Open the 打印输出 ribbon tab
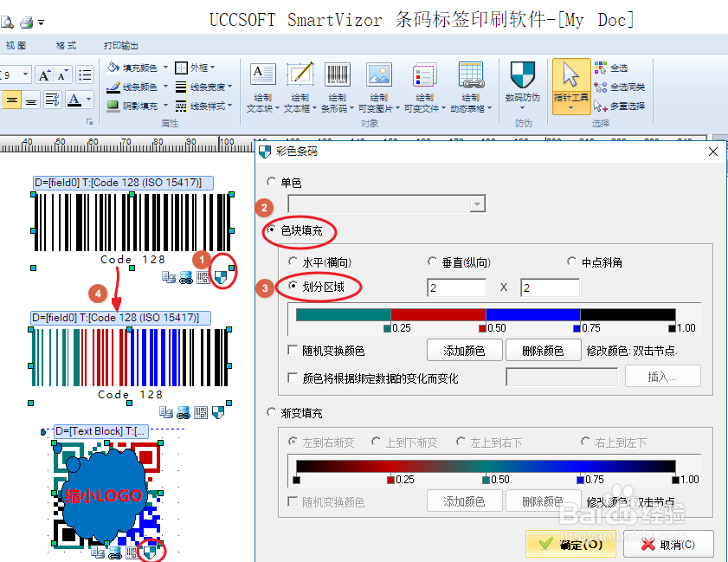The width and height of the screenshot is (728, 562). (x=120, y=46)
